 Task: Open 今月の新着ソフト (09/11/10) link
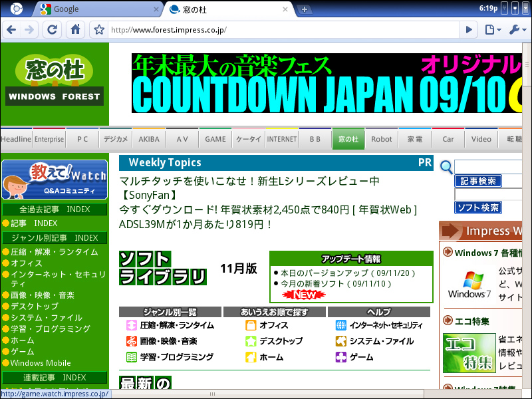(x=336, y=284)
